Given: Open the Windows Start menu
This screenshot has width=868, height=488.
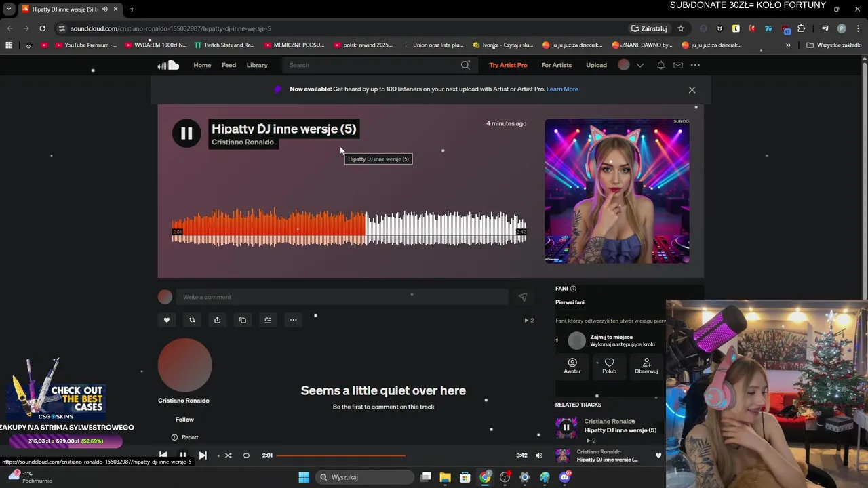Looking at the screenshot, I should coord(304,477).
